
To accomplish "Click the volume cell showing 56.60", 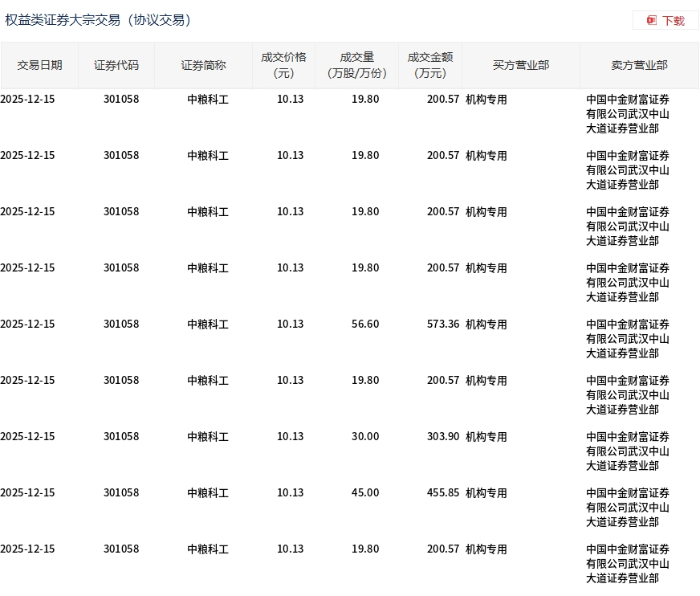I will pyautogui.click(x=365, y=324).
